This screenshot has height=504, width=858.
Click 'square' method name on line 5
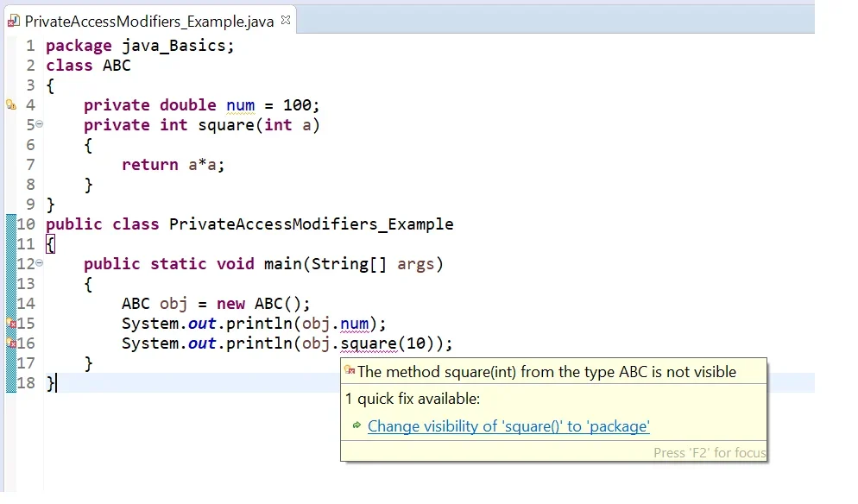coord(226,125)
